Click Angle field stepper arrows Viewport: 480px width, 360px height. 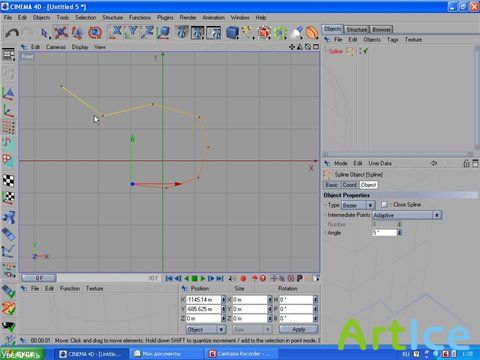pos(400,233)
